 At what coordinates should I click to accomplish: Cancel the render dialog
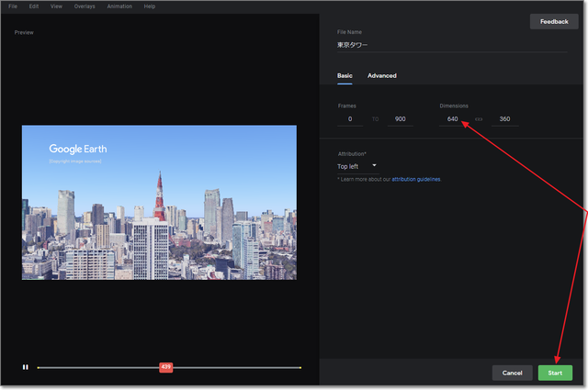pos(512,373)
